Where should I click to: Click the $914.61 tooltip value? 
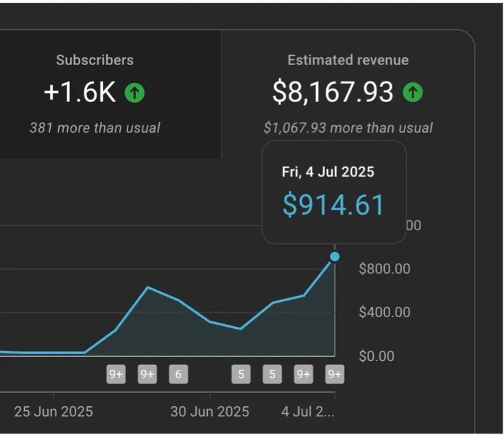point(333,205)
